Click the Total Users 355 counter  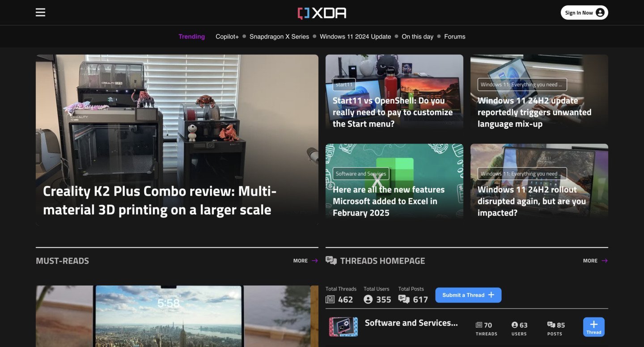pyautogui.click(x=377, y=295)
